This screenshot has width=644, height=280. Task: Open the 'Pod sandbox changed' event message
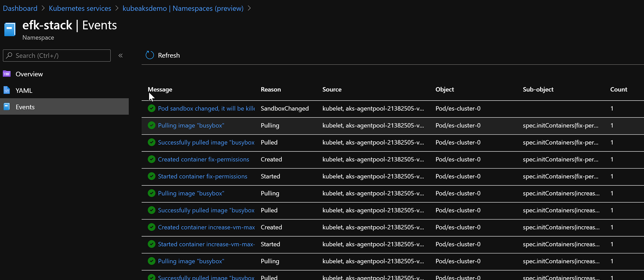(x=206, y=108)
